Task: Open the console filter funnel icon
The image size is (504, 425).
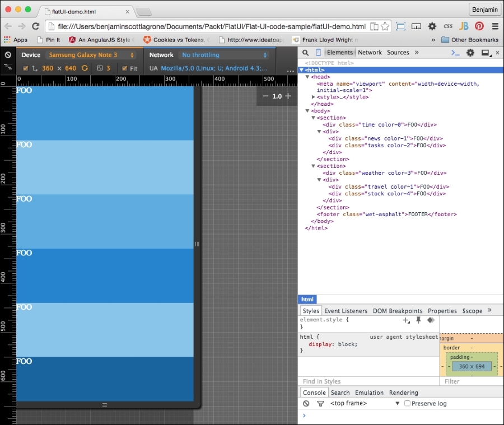Action: [320, 403]
